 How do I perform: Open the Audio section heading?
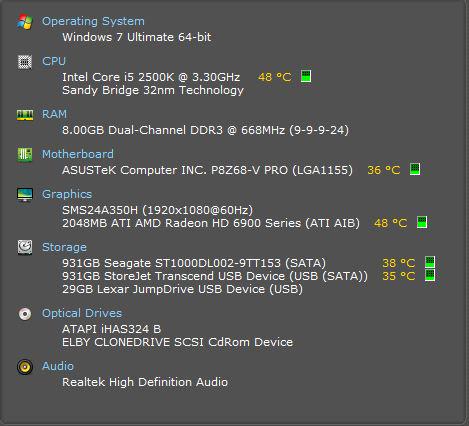point(58,366)
